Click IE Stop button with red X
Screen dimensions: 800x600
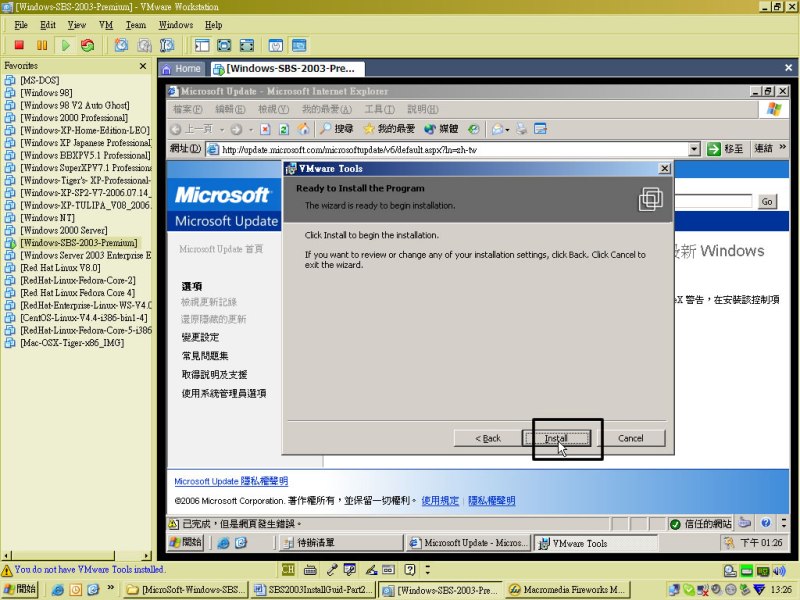coord(265,130)
